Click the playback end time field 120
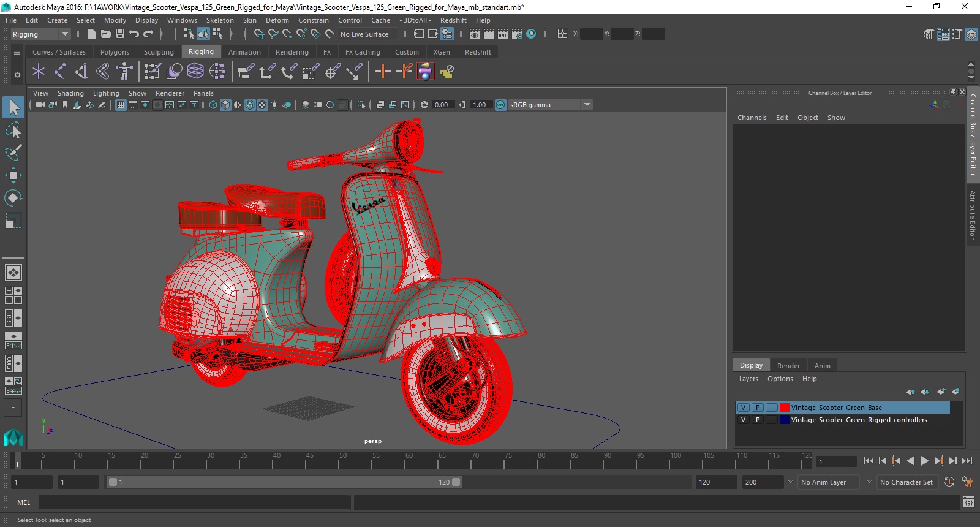This screenshot has width=980, height=527. (715, 482)
